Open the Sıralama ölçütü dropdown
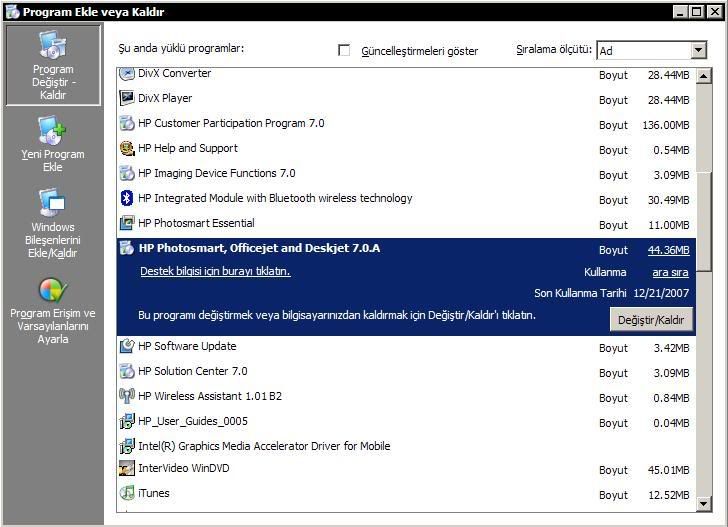The width and height of the screenshot is (728, 527). point(698,50)
